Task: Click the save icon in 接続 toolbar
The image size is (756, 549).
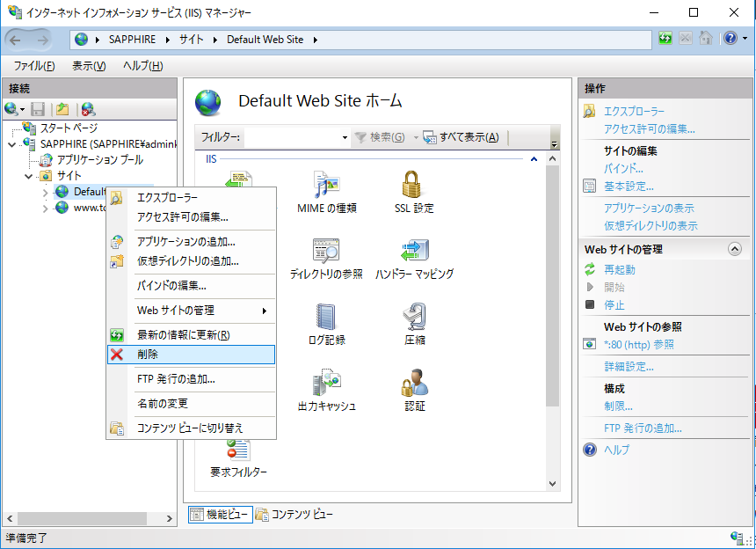Action: [x=38, y=109]
